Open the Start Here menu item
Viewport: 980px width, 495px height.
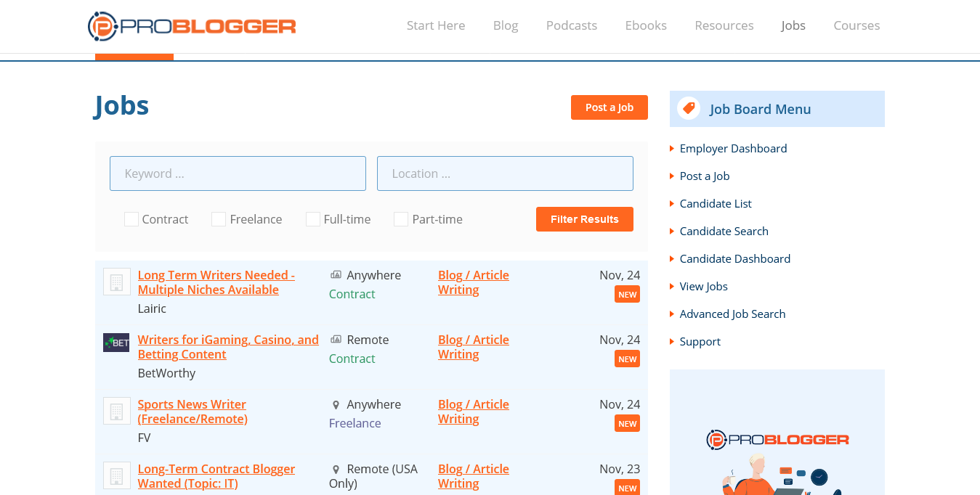[x=436, y=25]
